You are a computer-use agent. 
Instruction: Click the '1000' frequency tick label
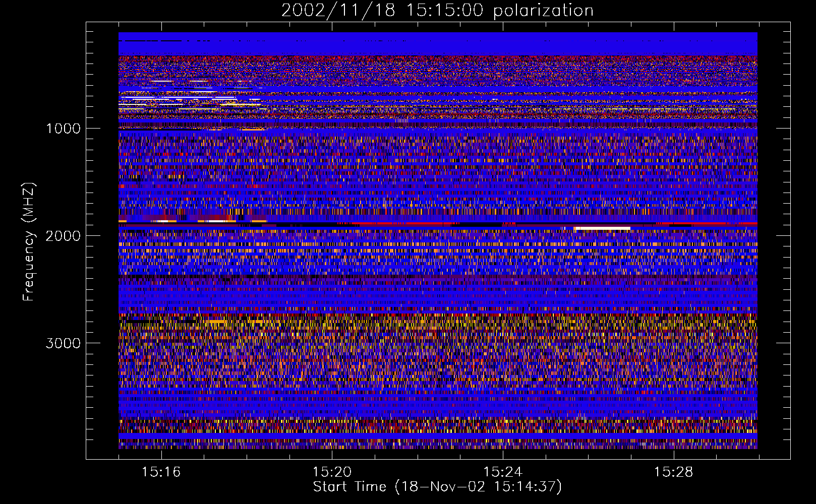tap(63, 129)
